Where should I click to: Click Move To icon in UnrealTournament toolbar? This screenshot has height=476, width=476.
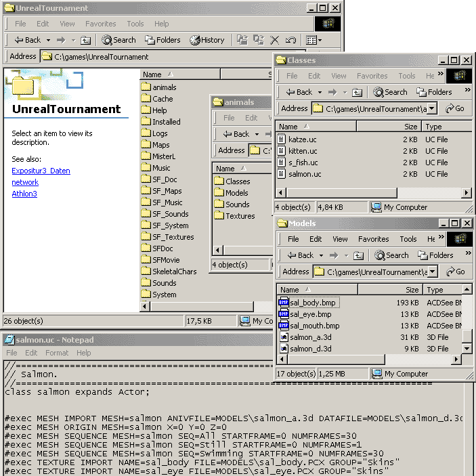coord(242,40)
